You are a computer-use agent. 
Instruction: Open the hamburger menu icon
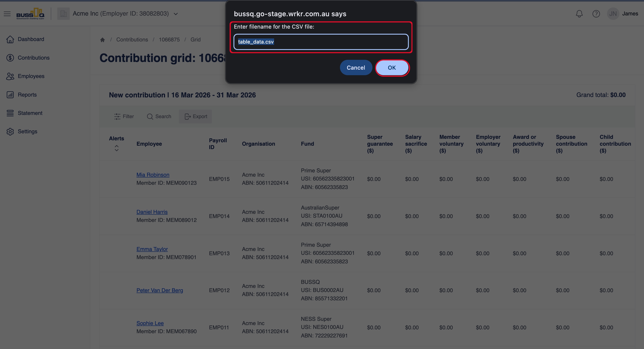[7, 14]
